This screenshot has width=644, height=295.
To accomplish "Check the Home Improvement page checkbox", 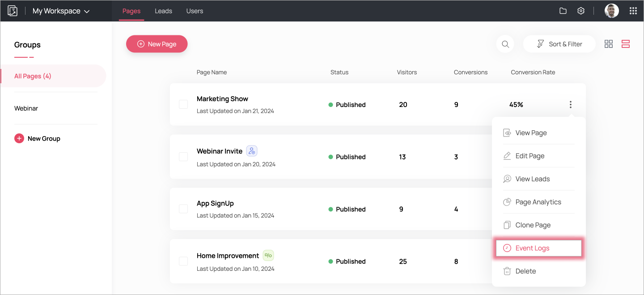I will pyautogui.click(x=183, y=261).
